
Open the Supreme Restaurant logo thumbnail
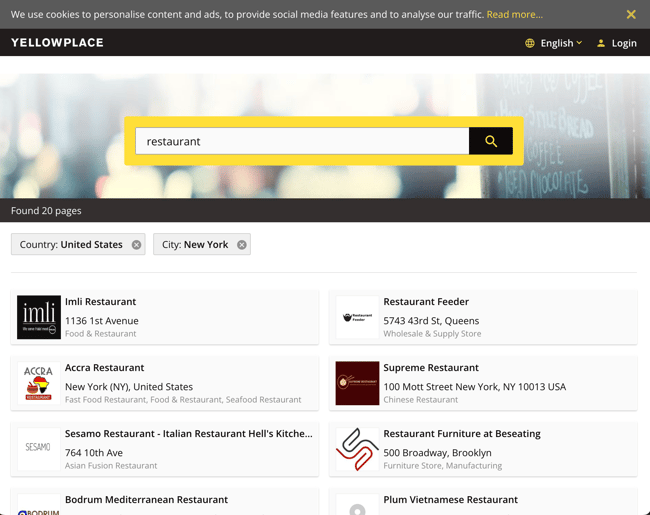357,383
